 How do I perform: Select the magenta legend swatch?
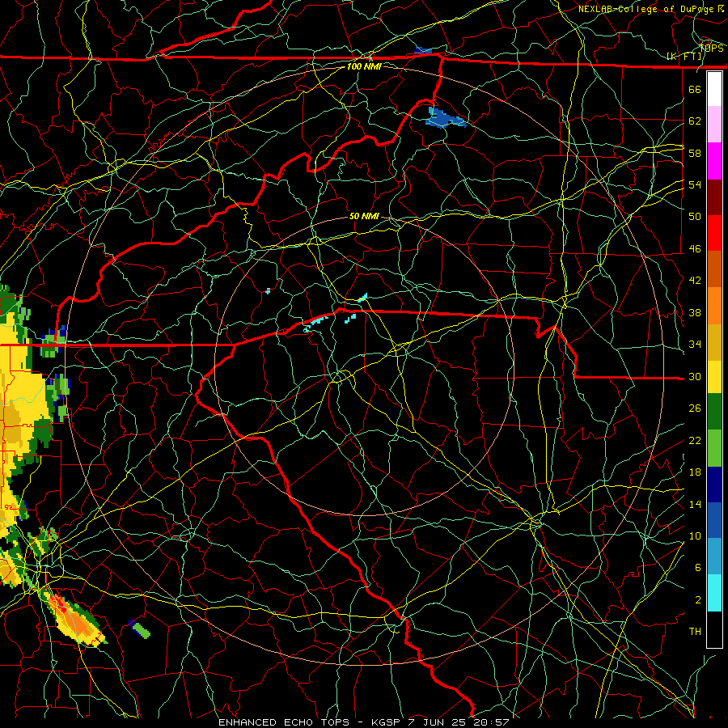click(x=714, y=161)
